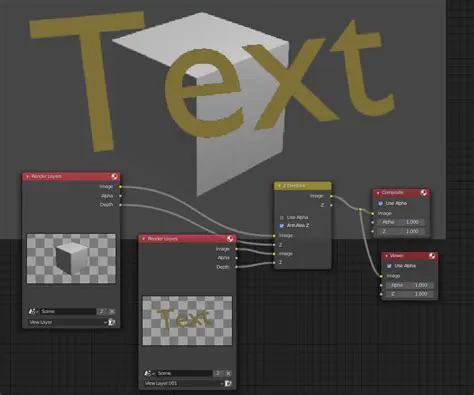
Task: Click Depth output socket of cube Render Layers
Action: coord(120,205)
